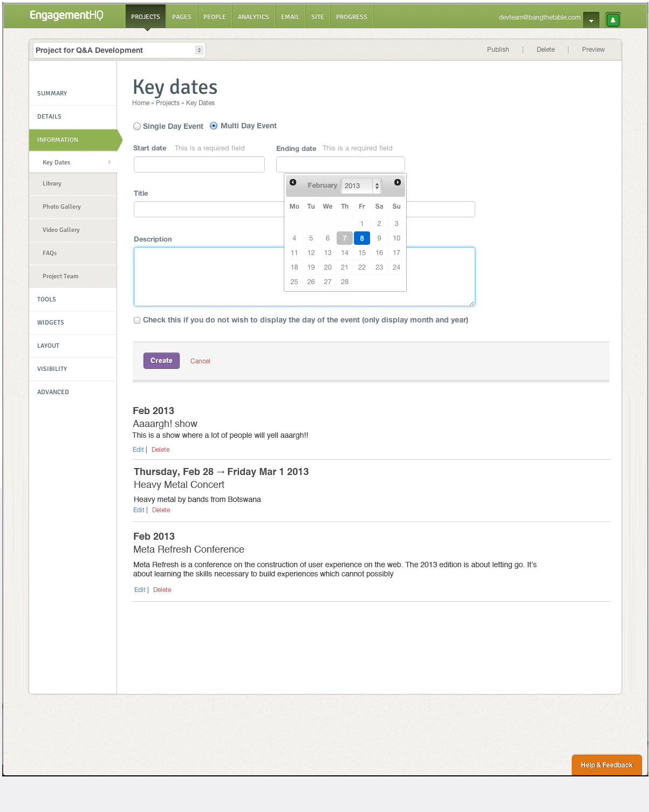
Task: Open the VISIBILITY sidebar section
Action: coord(73,369)
